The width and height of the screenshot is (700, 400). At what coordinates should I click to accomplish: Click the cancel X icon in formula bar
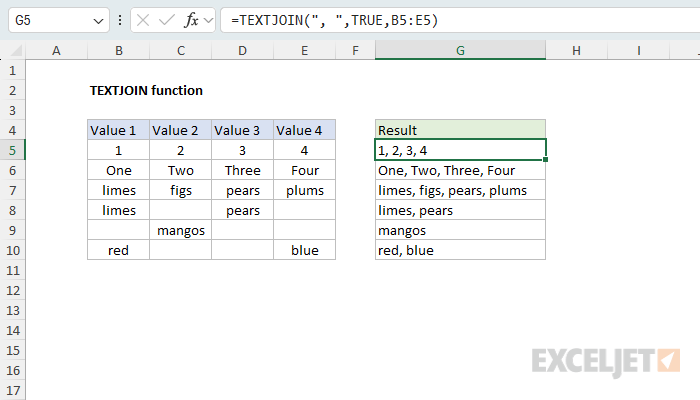click(x=143, y=20)
